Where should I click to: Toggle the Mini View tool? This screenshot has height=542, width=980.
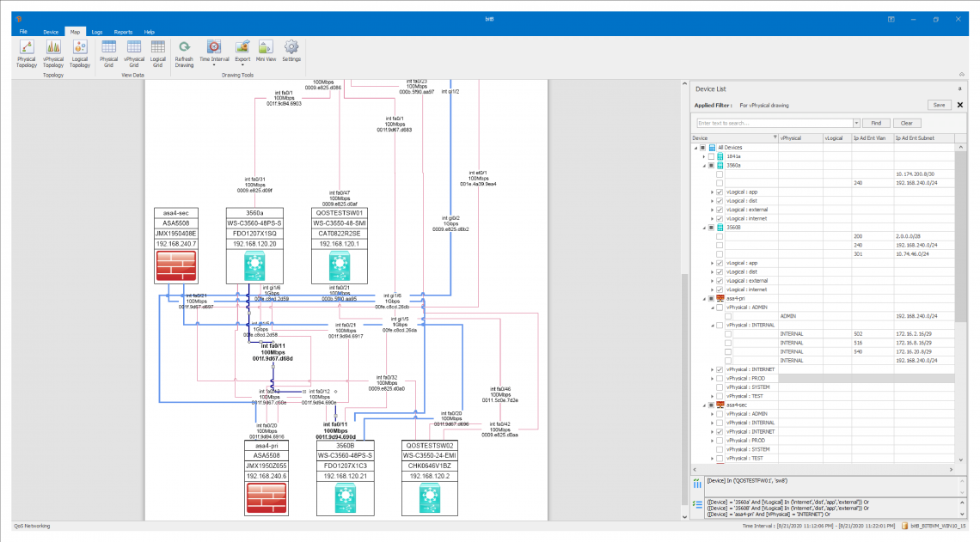click(x=266, y=52)
